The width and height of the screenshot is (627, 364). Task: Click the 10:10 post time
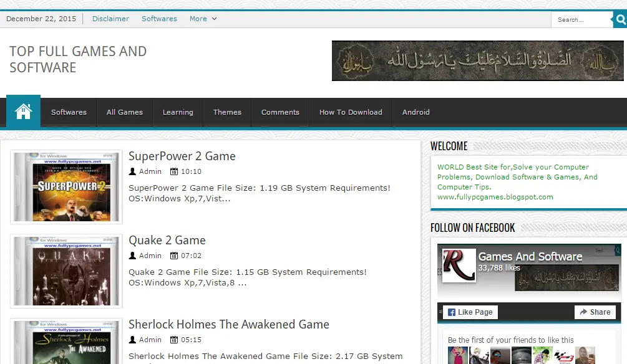(191, 171)
